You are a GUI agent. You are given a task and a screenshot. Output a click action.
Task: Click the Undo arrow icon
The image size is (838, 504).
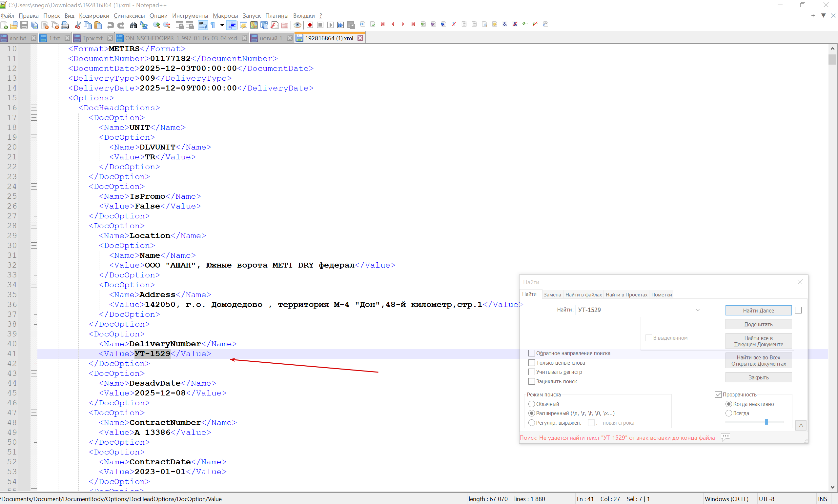pos(111,26)
